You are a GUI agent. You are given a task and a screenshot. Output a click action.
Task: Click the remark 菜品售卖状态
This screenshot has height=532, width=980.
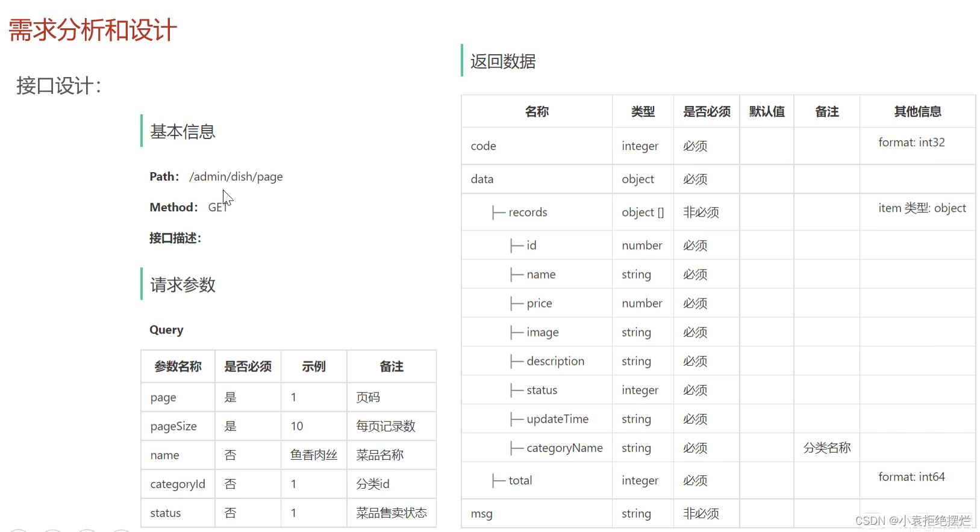(392, 513)
